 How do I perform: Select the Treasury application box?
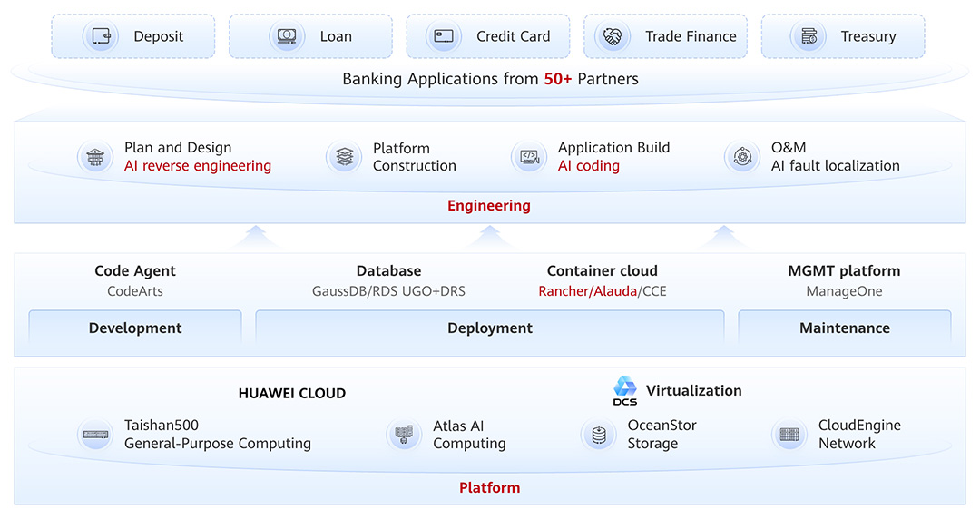click(x=843, y=36)
